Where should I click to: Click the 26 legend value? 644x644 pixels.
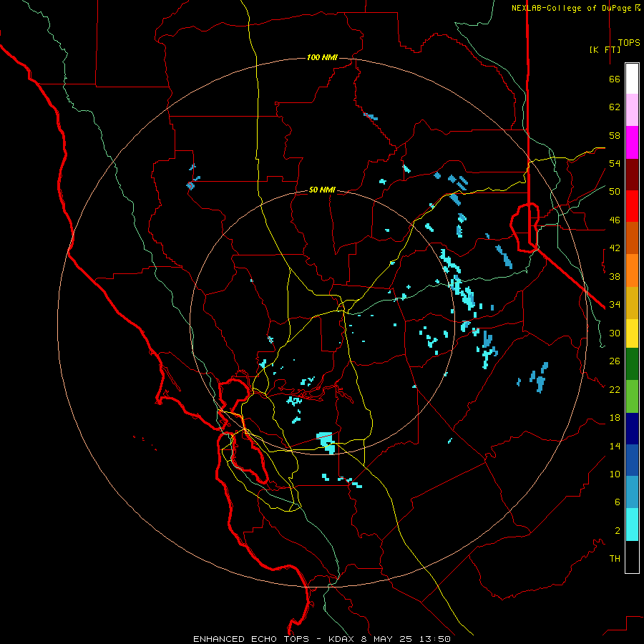pyautogui.click(x=615, y=361)
